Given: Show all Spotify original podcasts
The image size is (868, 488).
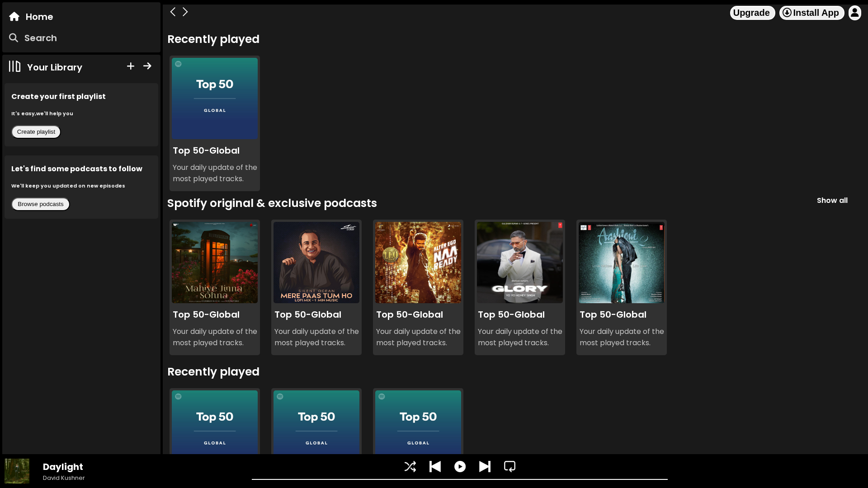Looking at the screenshot, I should coord(832,200).
